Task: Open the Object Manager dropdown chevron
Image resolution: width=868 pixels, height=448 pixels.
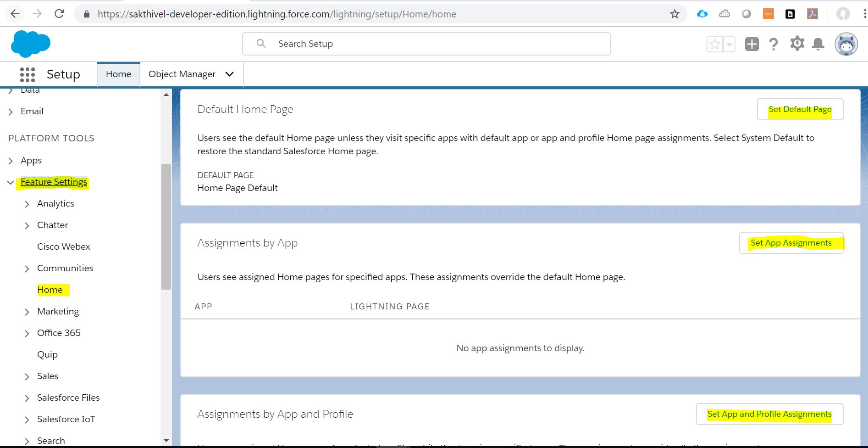Action: [x=229, y=74]
